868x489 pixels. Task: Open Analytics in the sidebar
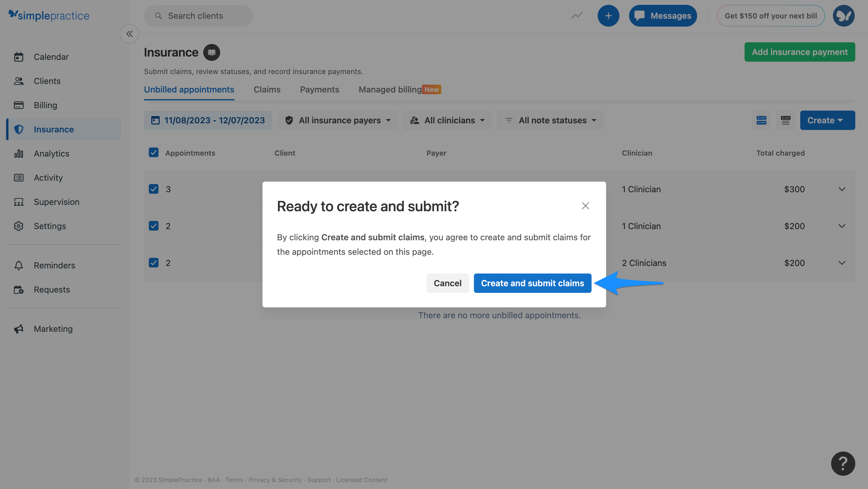[51, 154]
